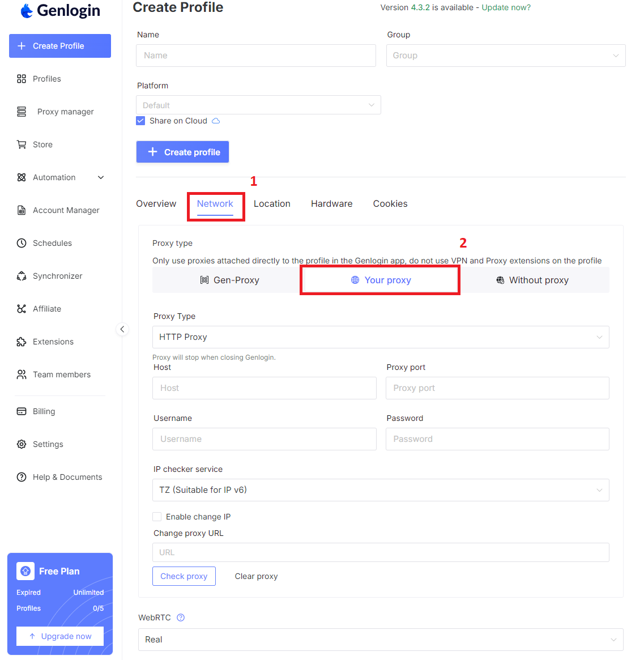Tick the Enable change IP checkbox
This screenshot has width=644, height=660.
(157, 517)
